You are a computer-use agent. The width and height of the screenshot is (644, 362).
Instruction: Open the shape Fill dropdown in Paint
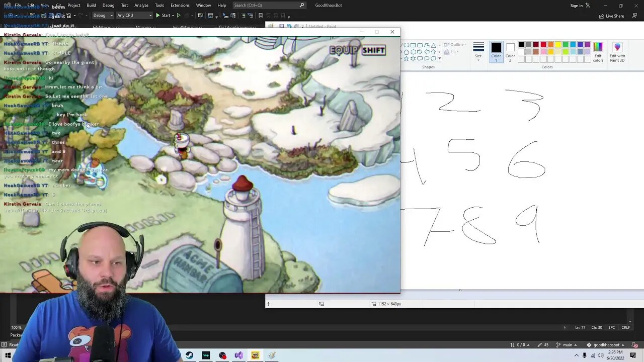tap(452, 52)
